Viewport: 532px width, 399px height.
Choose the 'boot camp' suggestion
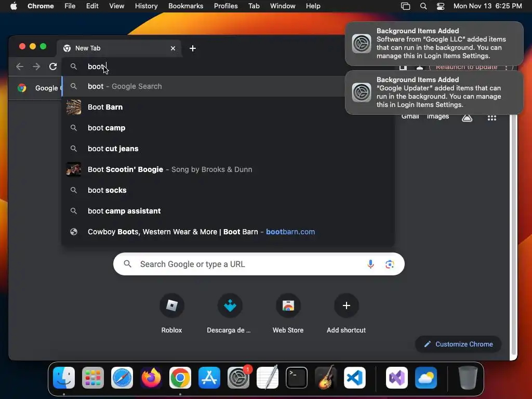[x=228, y=128]
